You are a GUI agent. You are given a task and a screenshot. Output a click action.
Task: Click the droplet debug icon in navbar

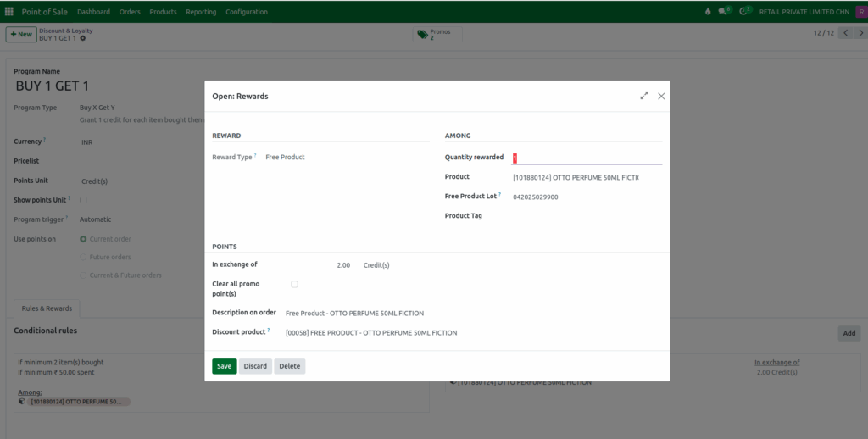708,12
